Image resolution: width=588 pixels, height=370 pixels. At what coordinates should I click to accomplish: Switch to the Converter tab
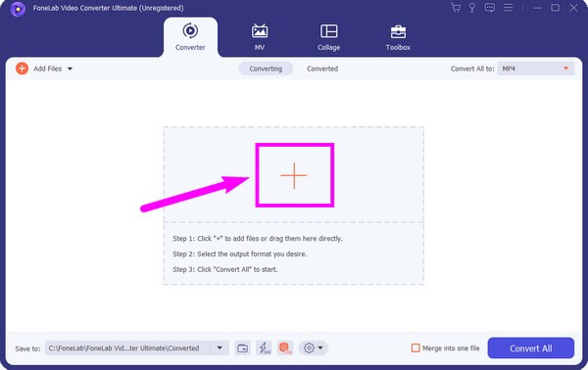point(190,37)
